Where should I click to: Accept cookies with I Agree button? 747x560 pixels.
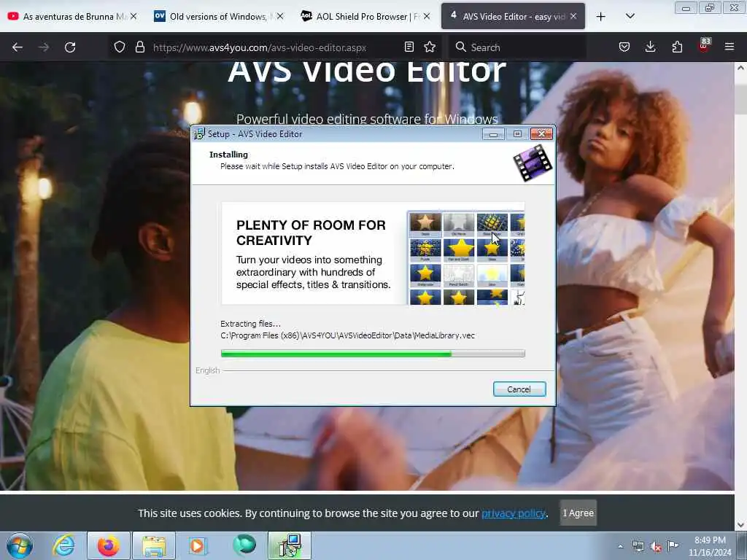[x=578, y=513]
